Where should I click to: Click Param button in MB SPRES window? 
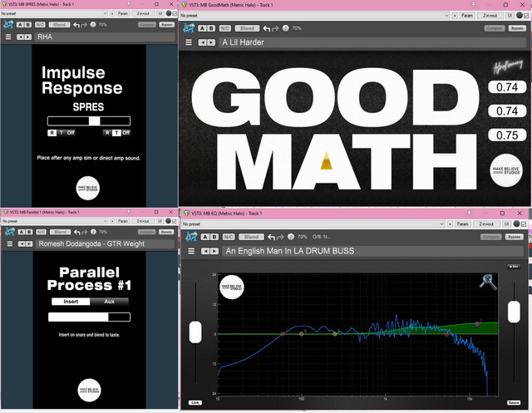coord(123,13)
